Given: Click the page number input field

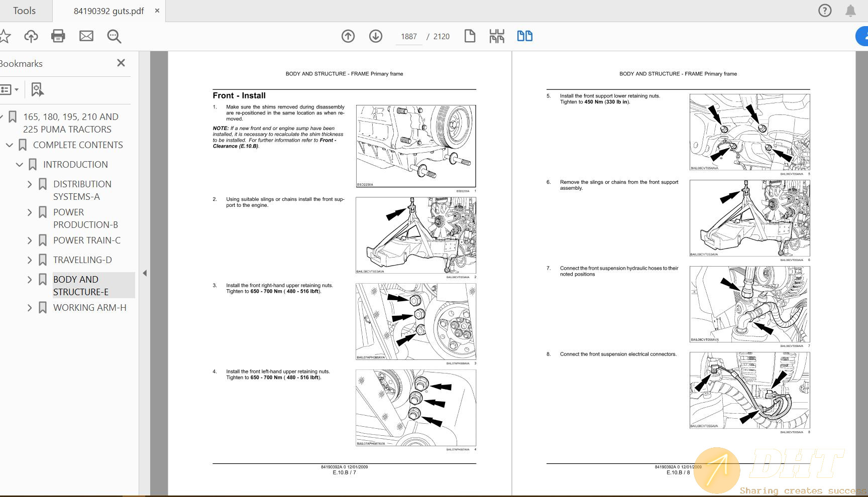Looking at the screenshot, I should coord(409,37).
